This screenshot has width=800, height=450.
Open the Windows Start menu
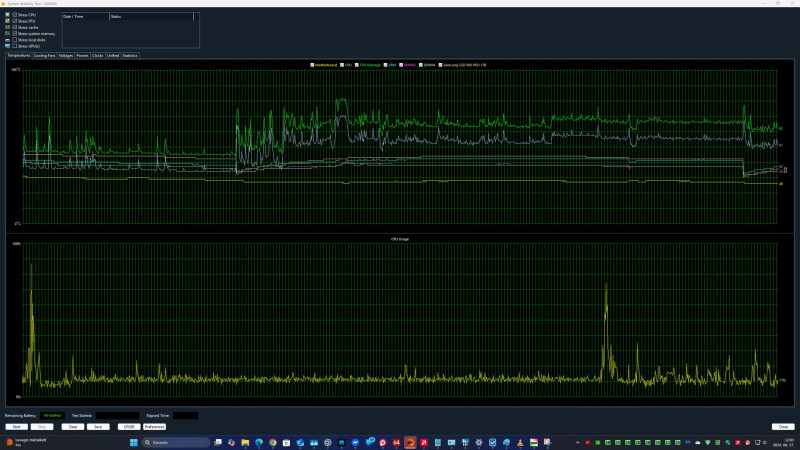coord(134,442)
